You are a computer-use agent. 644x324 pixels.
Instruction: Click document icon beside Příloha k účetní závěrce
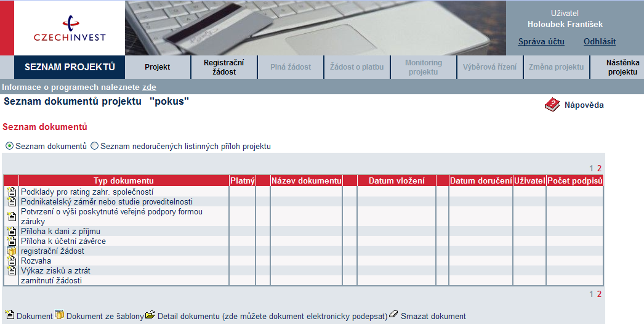click(12, 241)
